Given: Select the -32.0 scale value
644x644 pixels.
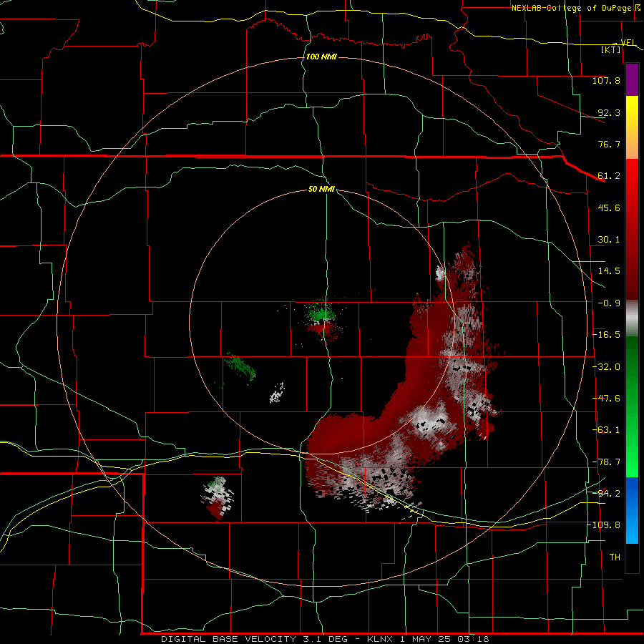Looking at the screenshot, I should pyautogui.click(x=606, y=367).
